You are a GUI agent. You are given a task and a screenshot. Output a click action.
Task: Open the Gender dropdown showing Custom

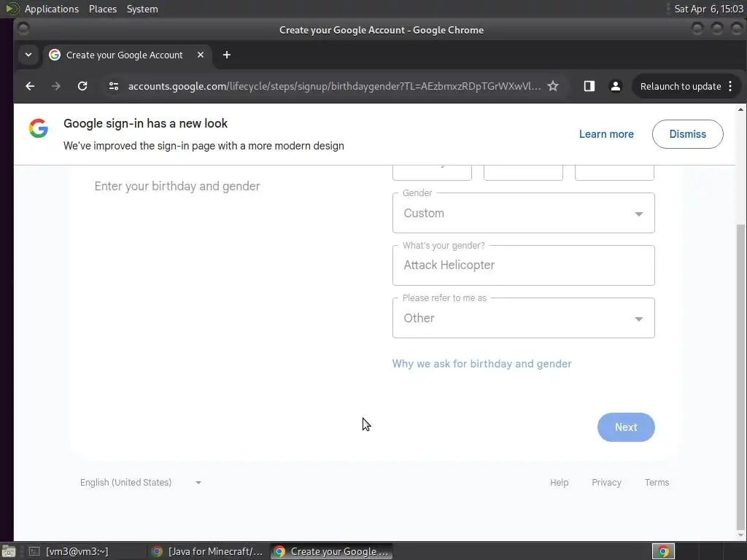pyautogui.click(x=524, y=214)
